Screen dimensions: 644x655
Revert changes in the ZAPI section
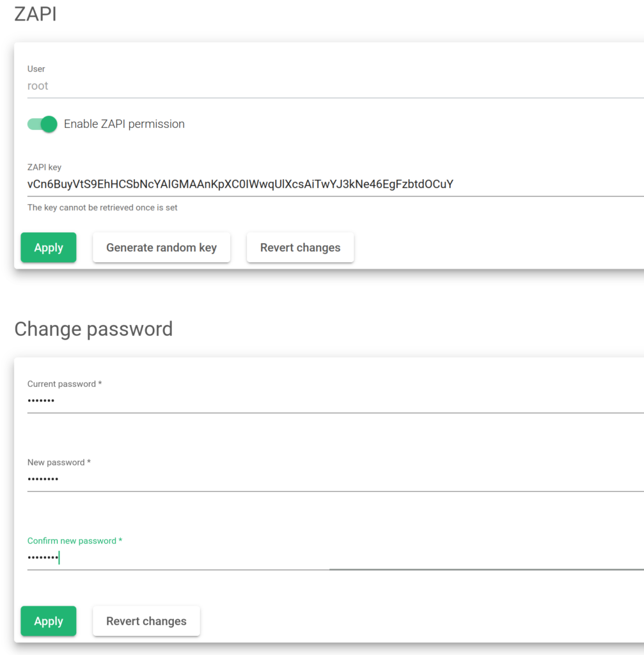coord(301,248)
